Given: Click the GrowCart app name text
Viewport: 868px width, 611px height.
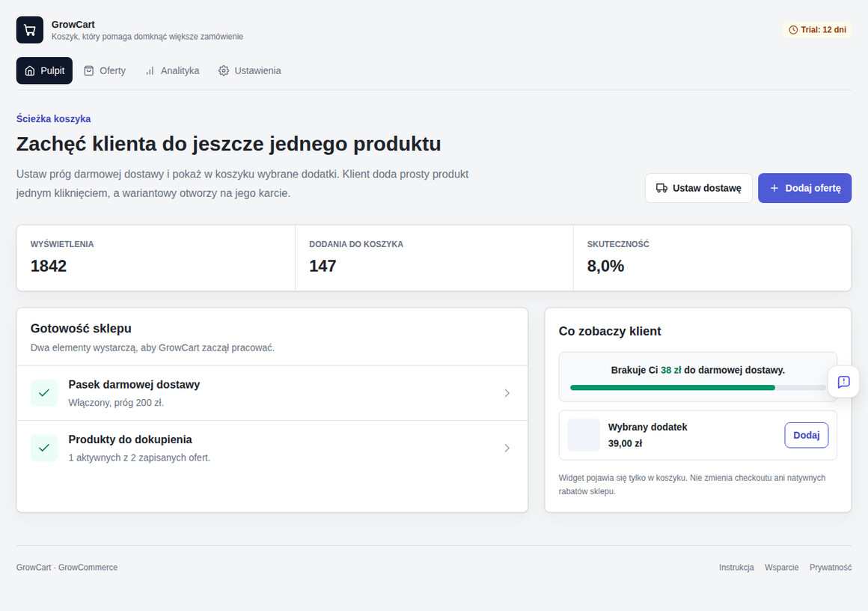Looking at the screenshot, I should tap(73, 25).
